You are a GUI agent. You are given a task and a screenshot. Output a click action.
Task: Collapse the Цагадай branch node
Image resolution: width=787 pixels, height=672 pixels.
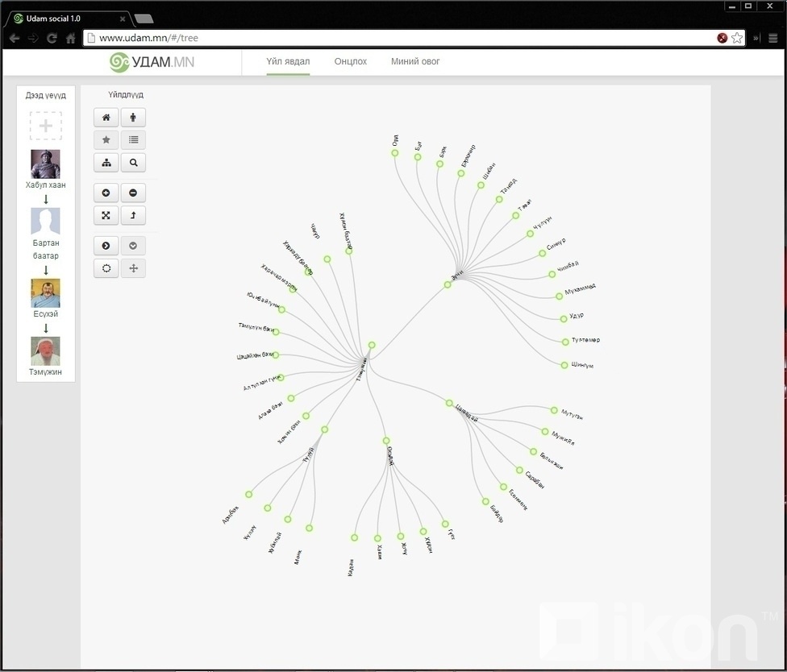tap(449, 403)
